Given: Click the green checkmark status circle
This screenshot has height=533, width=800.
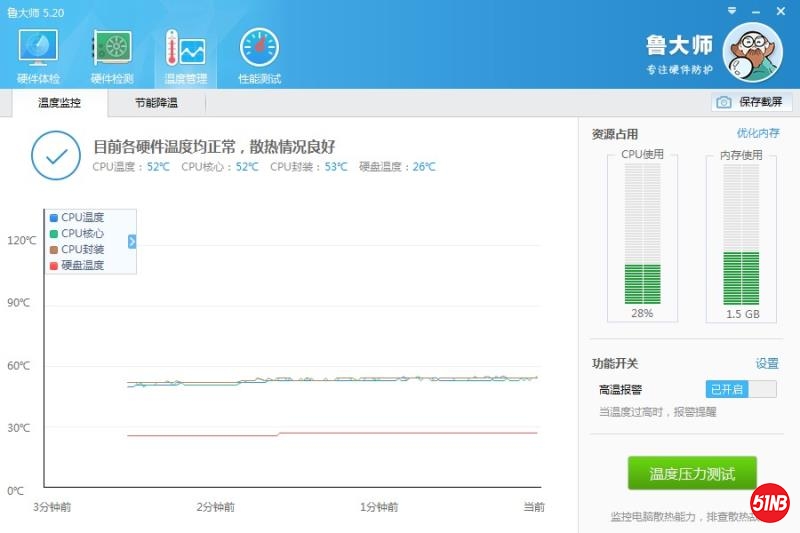Looking at the screenshot, I should pyautogui.click(x=56, y=155).
